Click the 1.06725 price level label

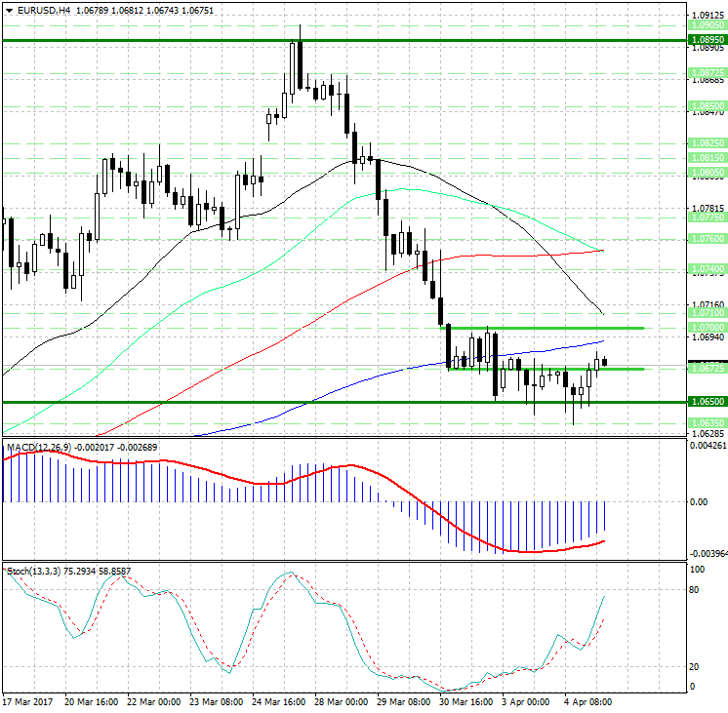708,368
